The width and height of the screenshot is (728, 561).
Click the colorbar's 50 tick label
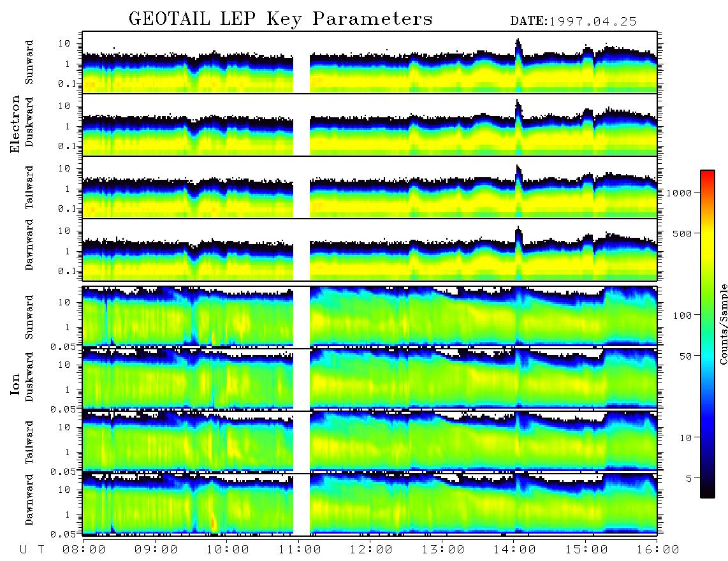[x=685, y=356]
